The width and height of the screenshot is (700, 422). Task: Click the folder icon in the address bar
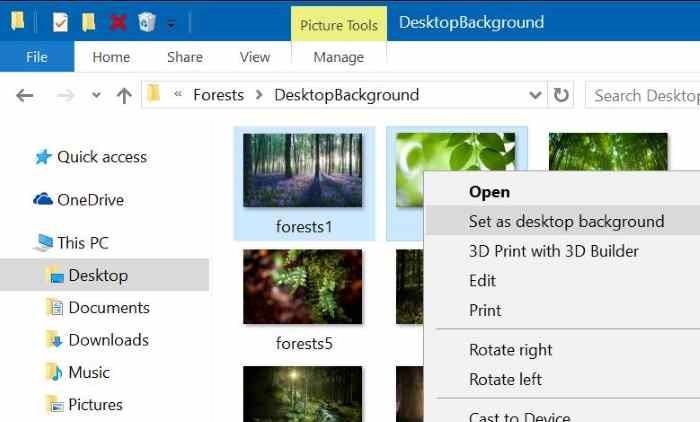click(x=154, y=93)
